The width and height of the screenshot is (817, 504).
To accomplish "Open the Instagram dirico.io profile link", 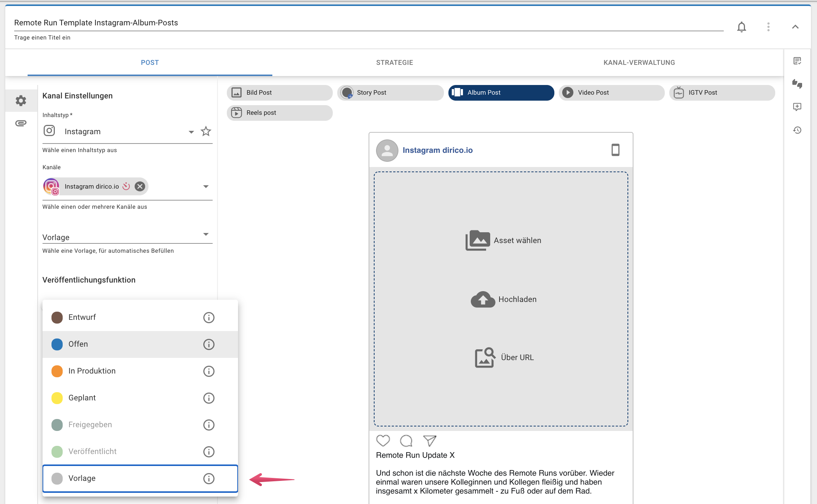I will click(438, 150).
